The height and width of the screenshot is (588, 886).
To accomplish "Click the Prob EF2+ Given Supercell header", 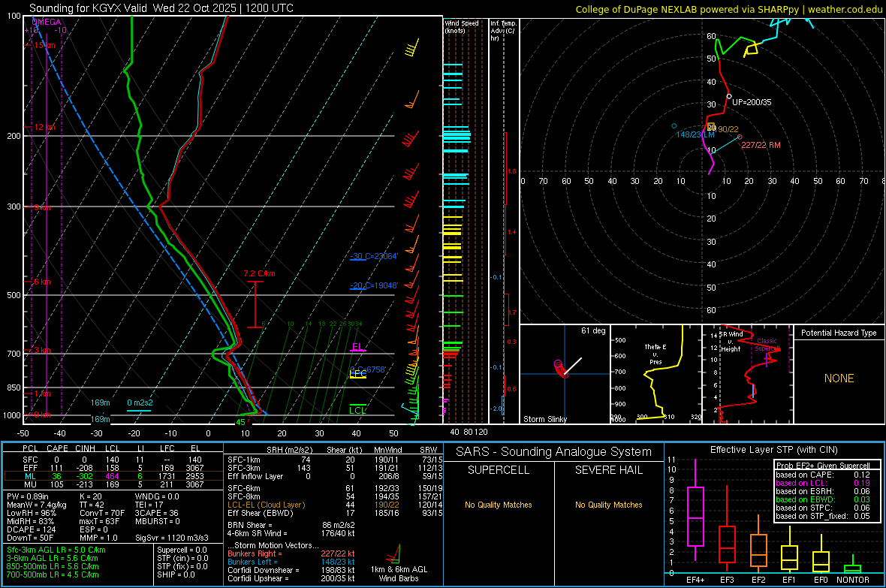I will coord(823,466).
